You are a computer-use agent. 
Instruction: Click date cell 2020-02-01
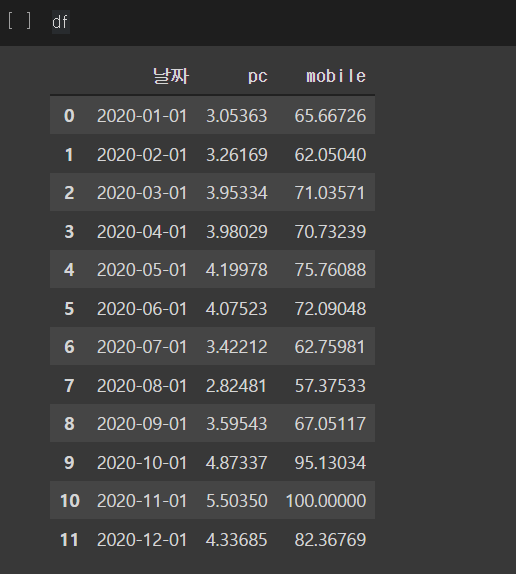pos(142,154)
